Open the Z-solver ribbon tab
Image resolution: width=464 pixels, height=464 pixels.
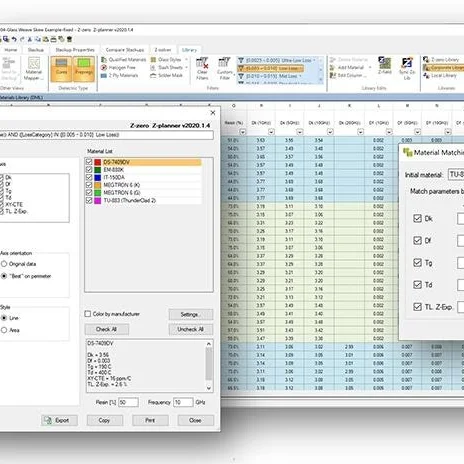tap(163, 50)
